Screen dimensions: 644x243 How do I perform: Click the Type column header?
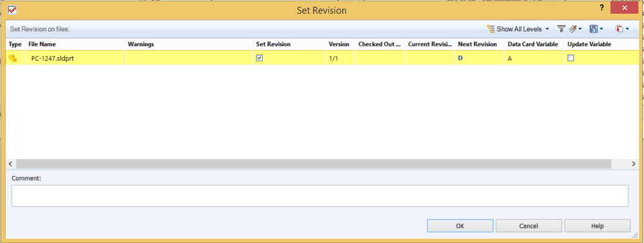(15, 44)
